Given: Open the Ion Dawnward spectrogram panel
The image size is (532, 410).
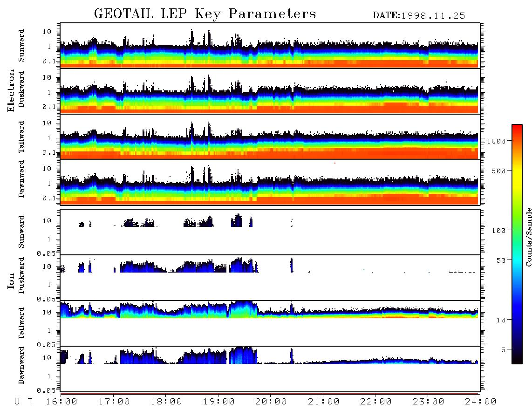Looking at the screenshot, I should pyautogui.click(x=270, y=369).
